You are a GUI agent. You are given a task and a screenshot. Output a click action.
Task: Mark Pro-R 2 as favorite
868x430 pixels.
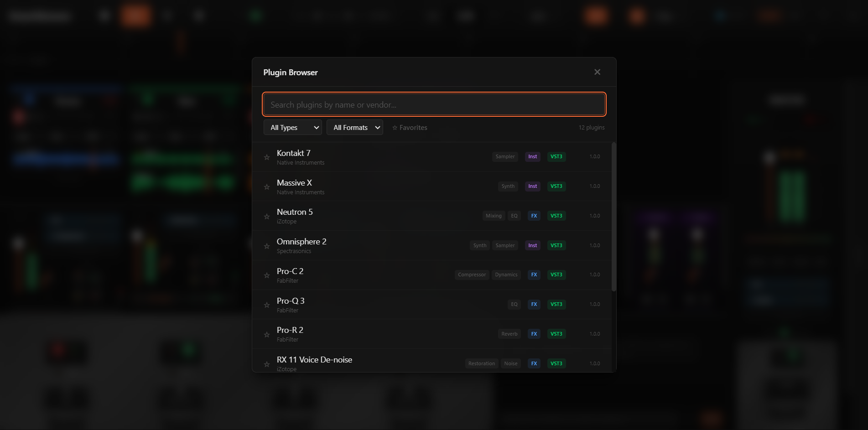[267, 335]
